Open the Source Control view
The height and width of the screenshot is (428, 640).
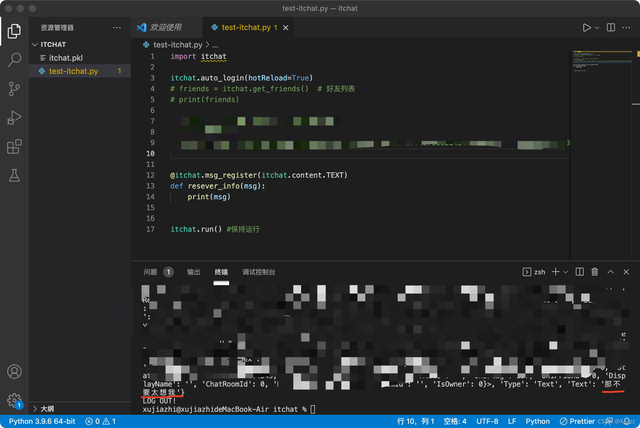[14, 89]
